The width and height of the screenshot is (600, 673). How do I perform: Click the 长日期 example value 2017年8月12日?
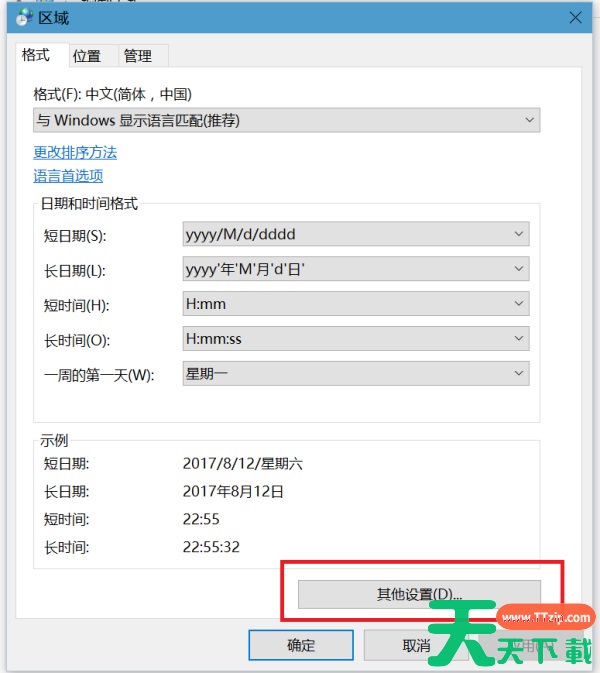coord(234,492)
